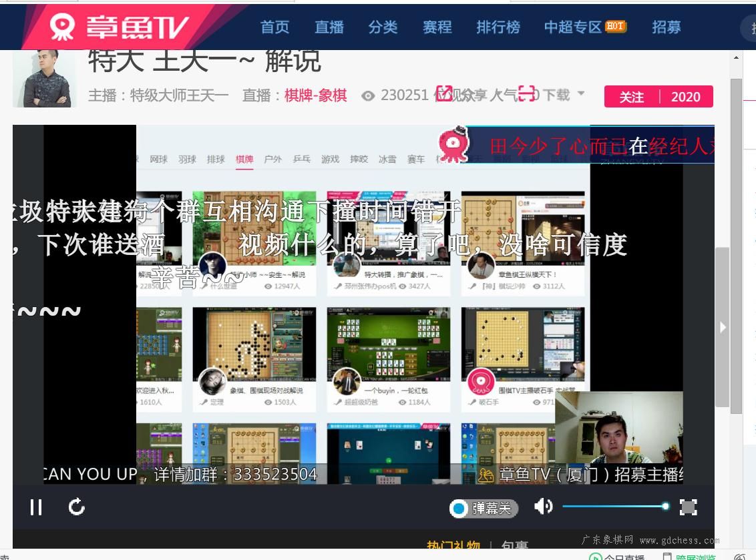Click the page vertical scrollbar
Screen dimensions: 756x560
pyautogui.click(x=736, y=246)
